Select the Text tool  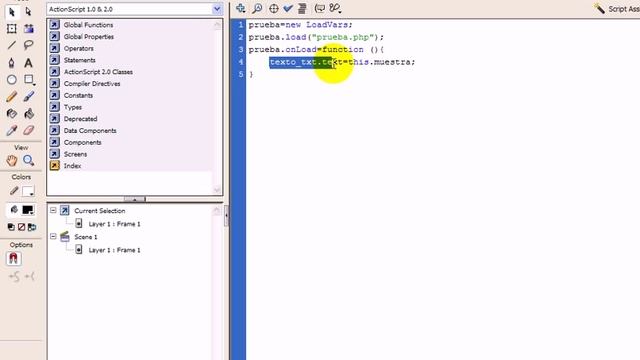28,62
